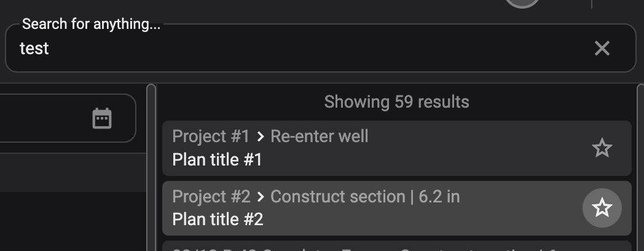Screen dimensions: 644x251
Task: Click the partially visible circular avatar at top
Action: click(x=522, y=3)
